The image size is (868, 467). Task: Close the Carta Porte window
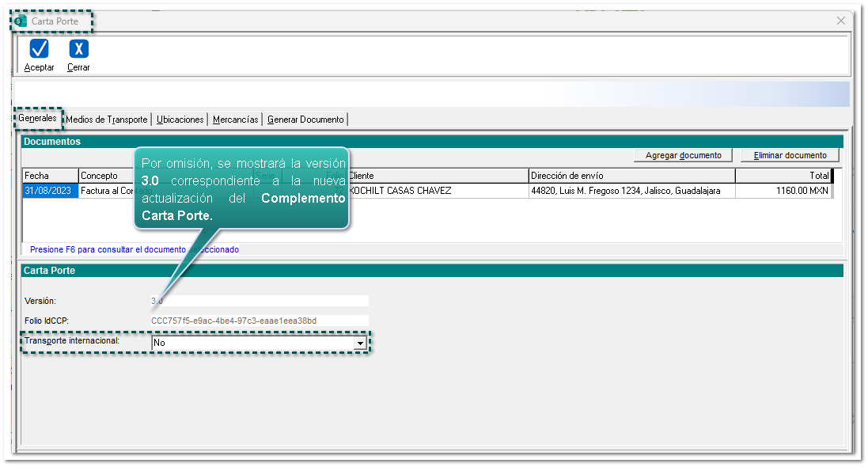[841, 21]
